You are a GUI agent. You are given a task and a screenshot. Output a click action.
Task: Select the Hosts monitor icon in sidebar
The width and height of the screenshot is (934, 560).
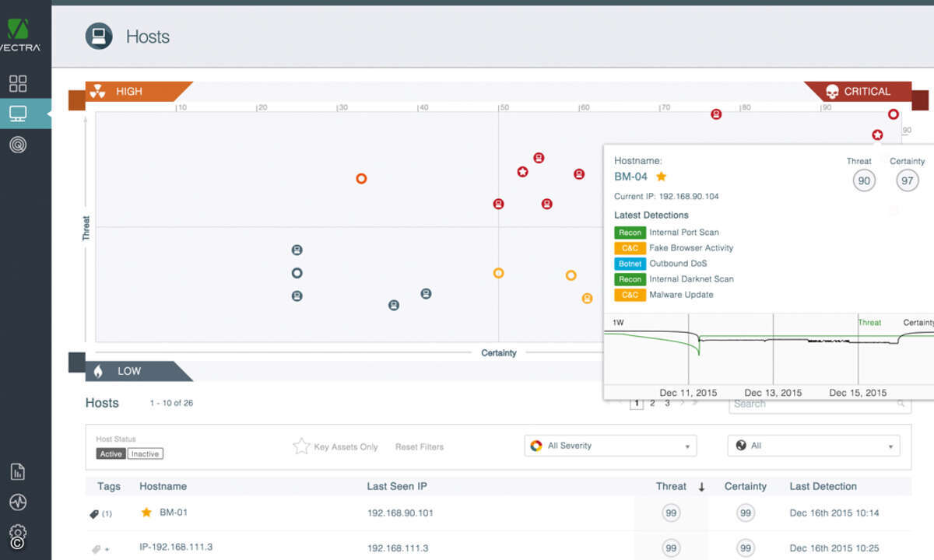coord(18,114)
